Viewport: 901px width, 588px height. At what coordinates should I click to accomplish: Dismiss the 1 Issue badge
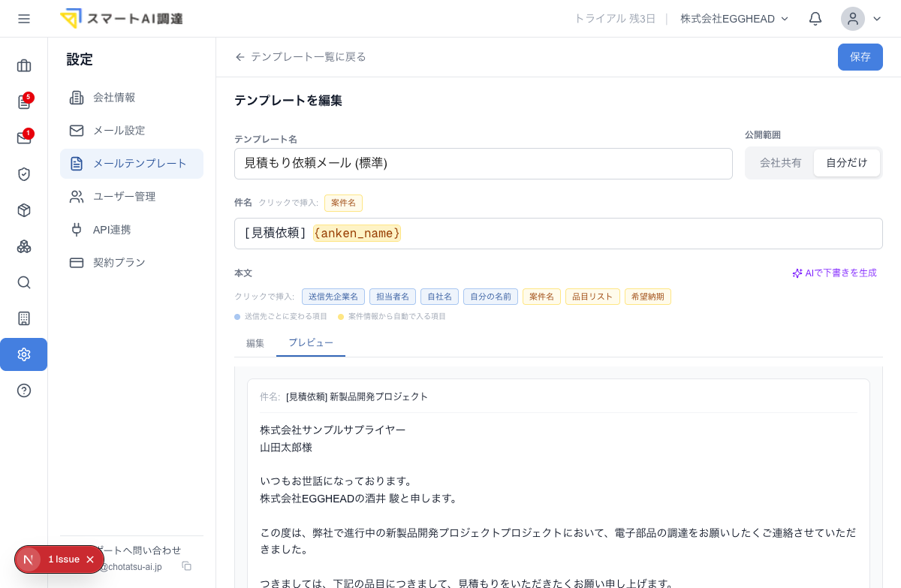tap(90, 559)
